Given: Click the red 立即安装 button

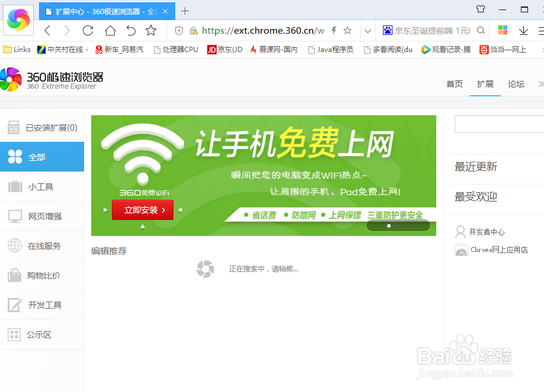Looking at the screenshot, I should (143, 210).
